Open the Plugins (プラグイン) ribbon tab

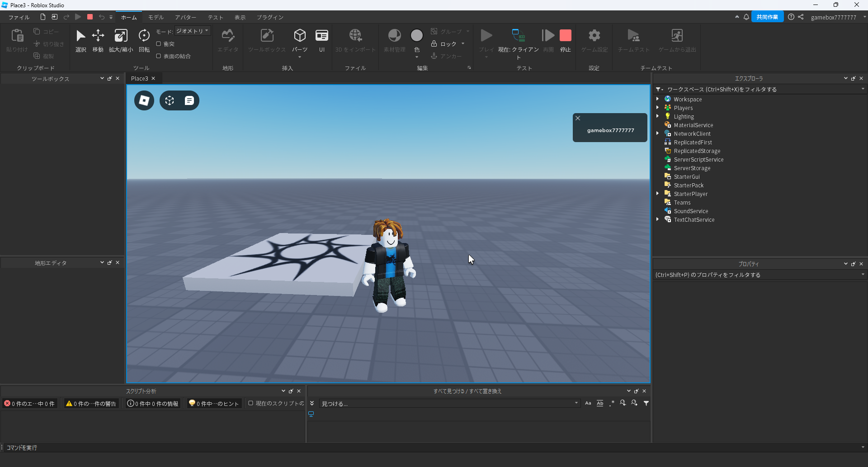270,17
